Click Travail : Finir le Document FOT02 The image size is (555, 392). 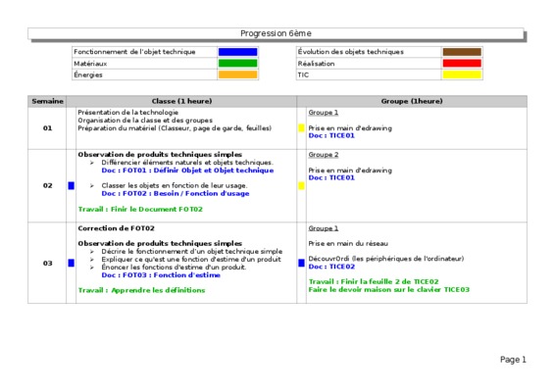coord(140,209)
